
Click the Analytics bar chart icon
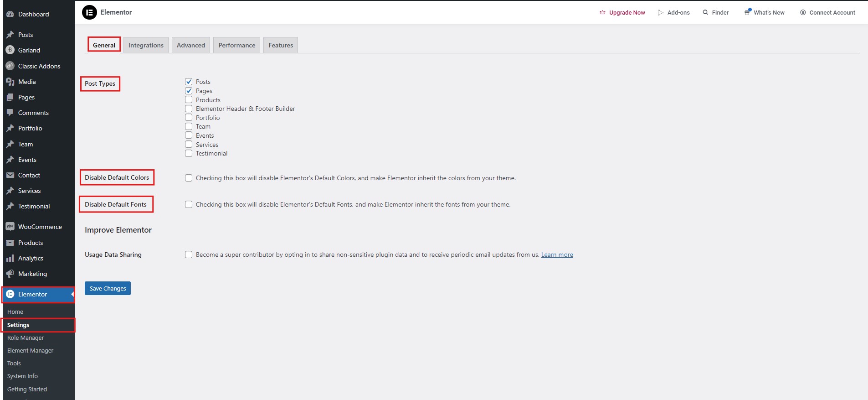10,258
